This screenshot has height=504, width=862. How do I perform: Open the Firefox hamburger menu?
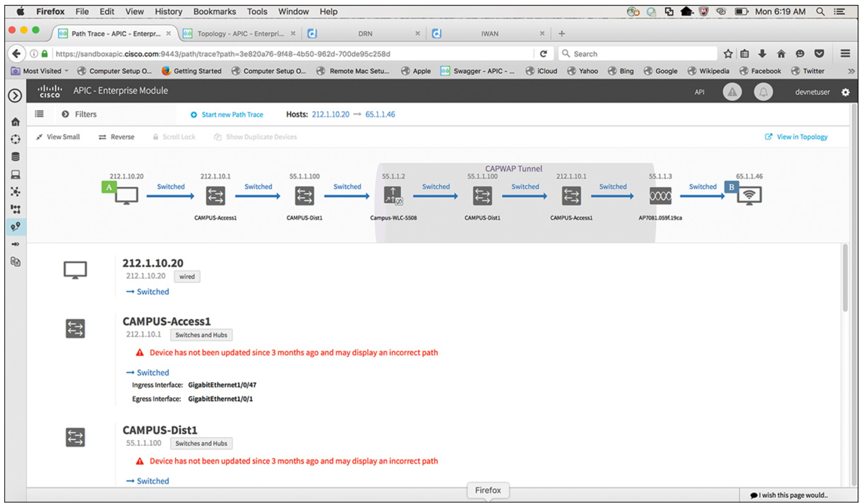point(846,54)
